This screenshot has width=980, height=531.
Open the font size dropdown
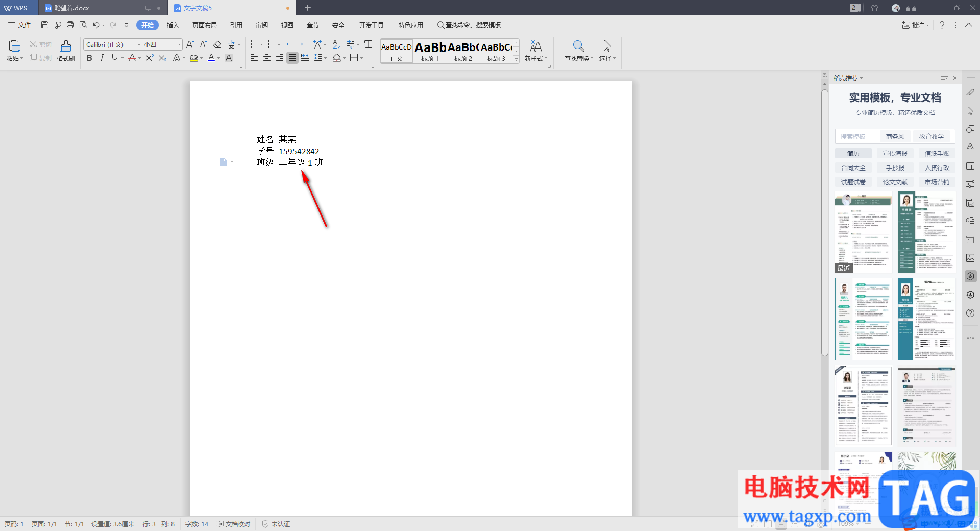pyautogui.click(x=179, y=45)
